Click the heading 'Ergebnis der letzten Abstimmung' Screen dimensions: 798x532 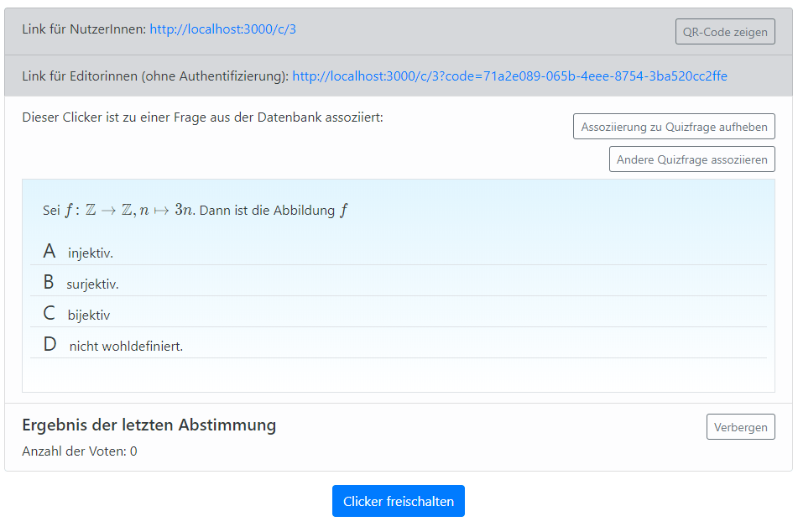(x=149, y=425)
